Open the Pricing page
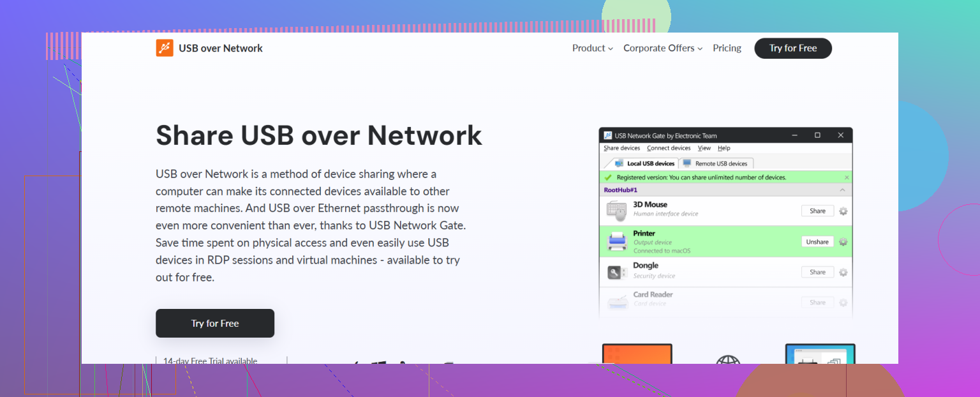This screenshot has width=980, height=397. (727, 48)
